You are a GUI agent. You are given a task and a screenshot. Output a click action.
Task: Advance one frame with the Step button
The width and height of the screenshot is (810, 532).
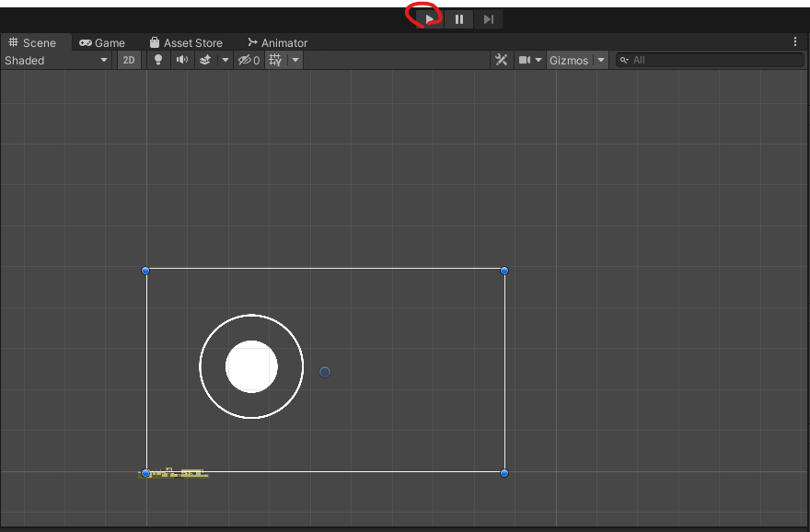point(488,19)
